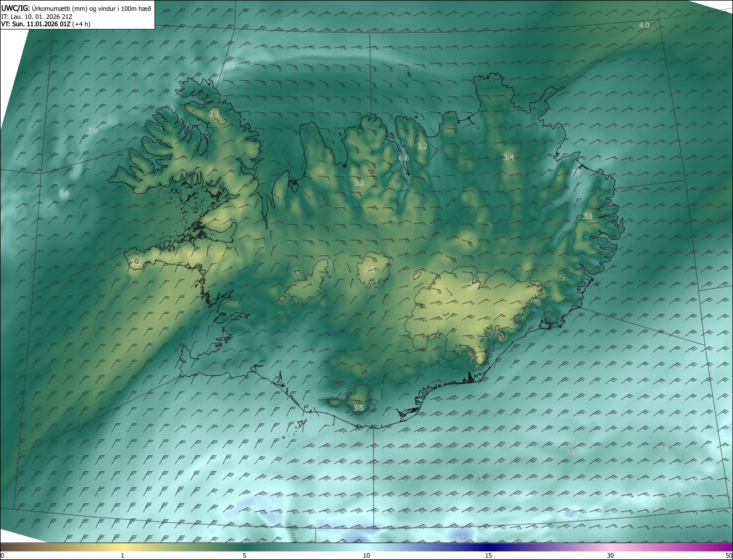733x560 pixels.
Task: Click the legend tick label '50'
Action: [728, 556]
